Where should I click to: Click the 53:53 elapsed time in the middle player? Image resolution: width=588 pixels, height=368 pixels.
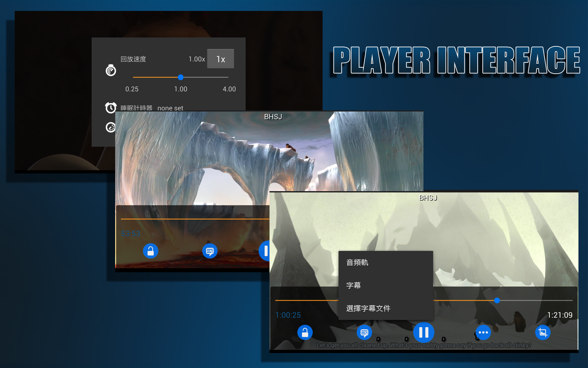coord(130,234)
